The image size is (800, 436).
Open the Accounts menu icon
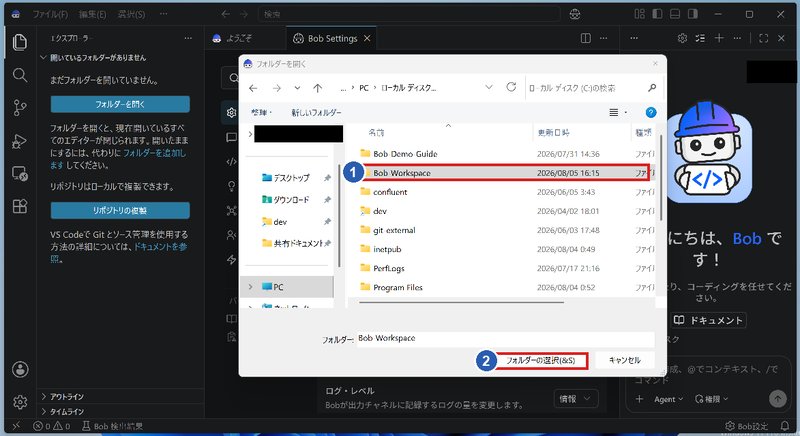[20, 369]
